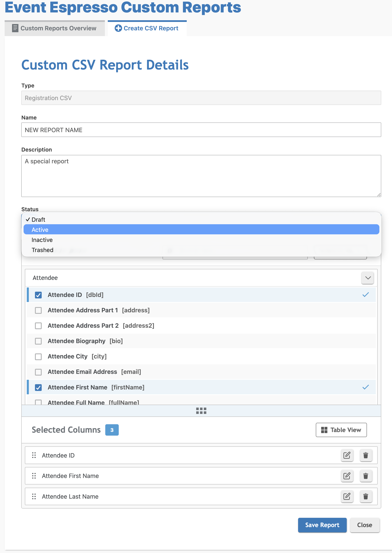Check the Attendee City [city] box
Viewport: 392px width, 553px height.
pyautogui.click(x=38, y=357)
